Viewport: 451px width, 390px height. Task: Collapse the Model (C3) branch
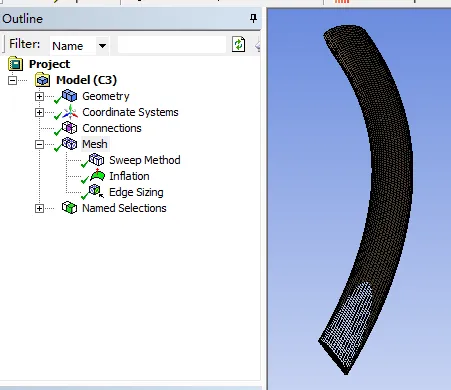12,80
